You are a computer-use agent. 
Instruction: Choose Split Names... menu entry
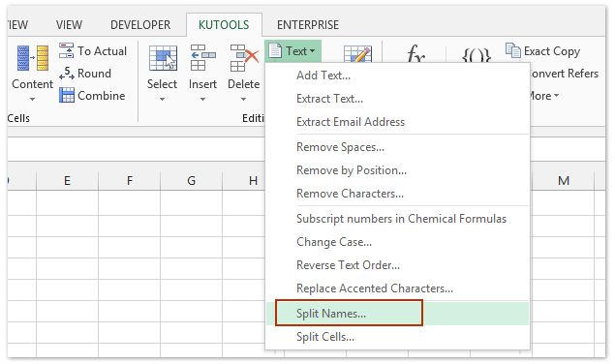(397, 314)
